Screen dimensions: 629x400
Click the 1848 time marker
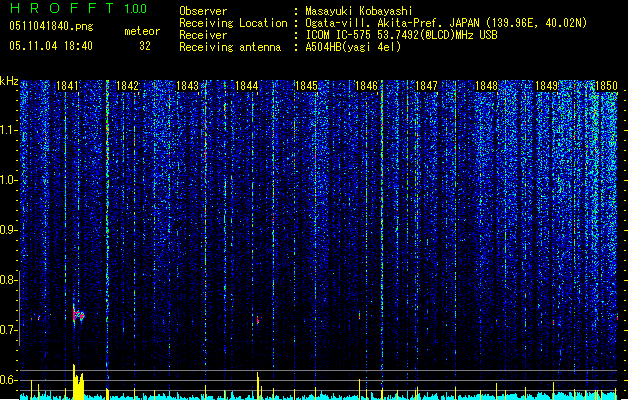pyautogui.click(x=486, y=86)
